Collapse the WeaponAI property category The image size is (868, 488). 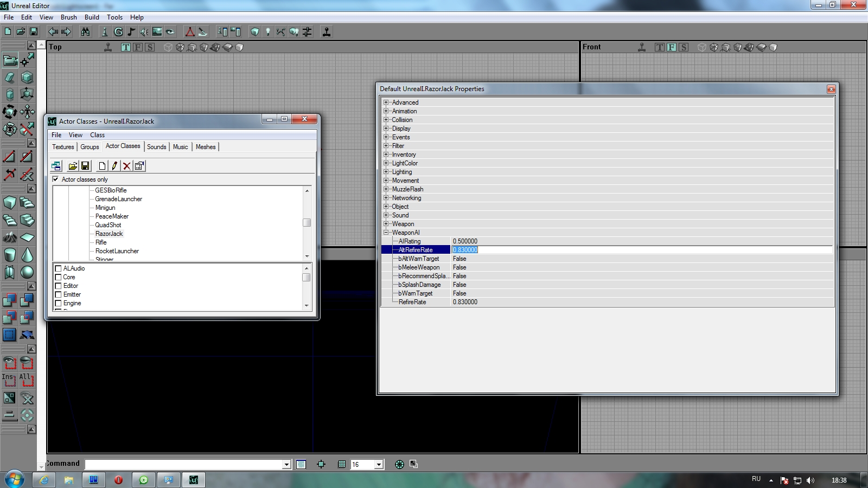coord(386,233)
